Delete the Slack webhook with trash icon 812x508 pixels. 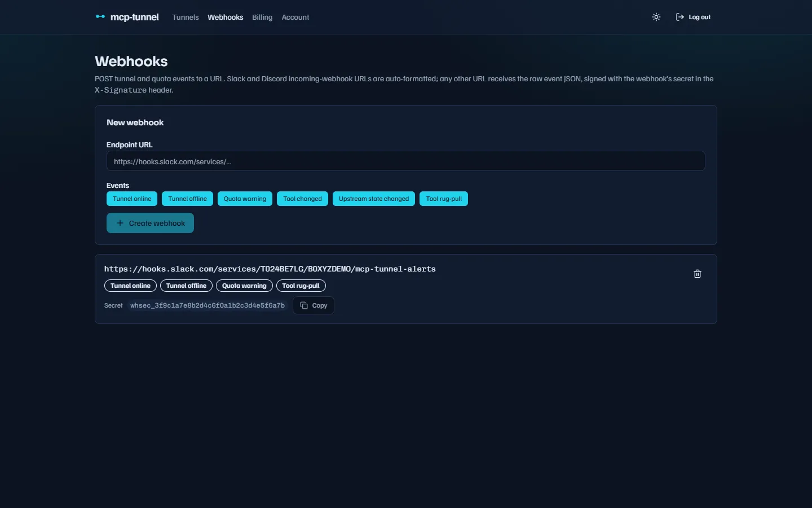(698, 274)
